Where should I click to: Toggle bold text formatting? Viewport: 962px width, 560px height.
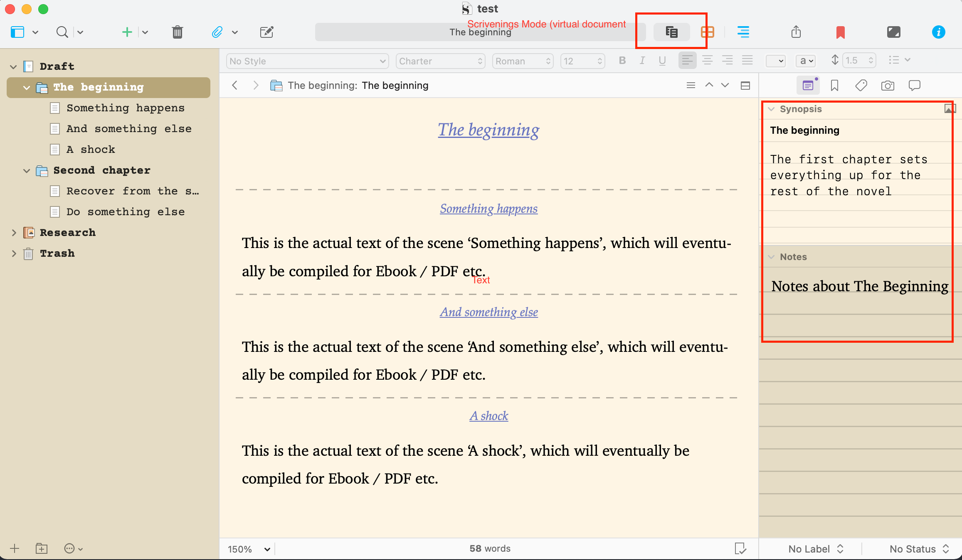click(x=622, y=61)
